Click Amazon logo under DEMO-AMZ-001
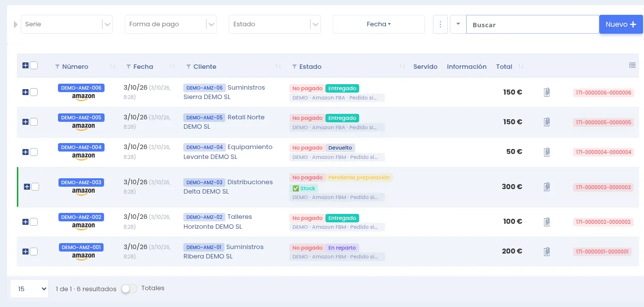Screen dimensions: 644x307 click(83, 256)
